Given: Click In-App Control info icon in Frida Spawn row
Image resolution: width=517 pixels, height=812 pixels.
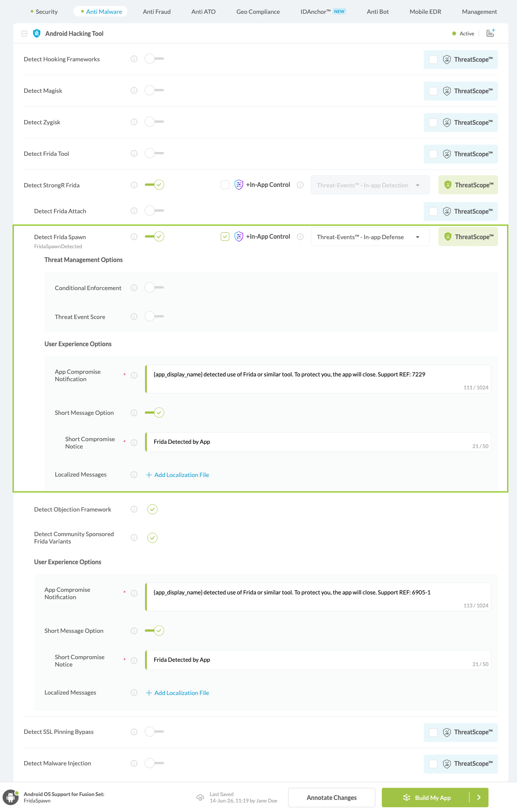Looking at the screenshot, I should [300, 237].
